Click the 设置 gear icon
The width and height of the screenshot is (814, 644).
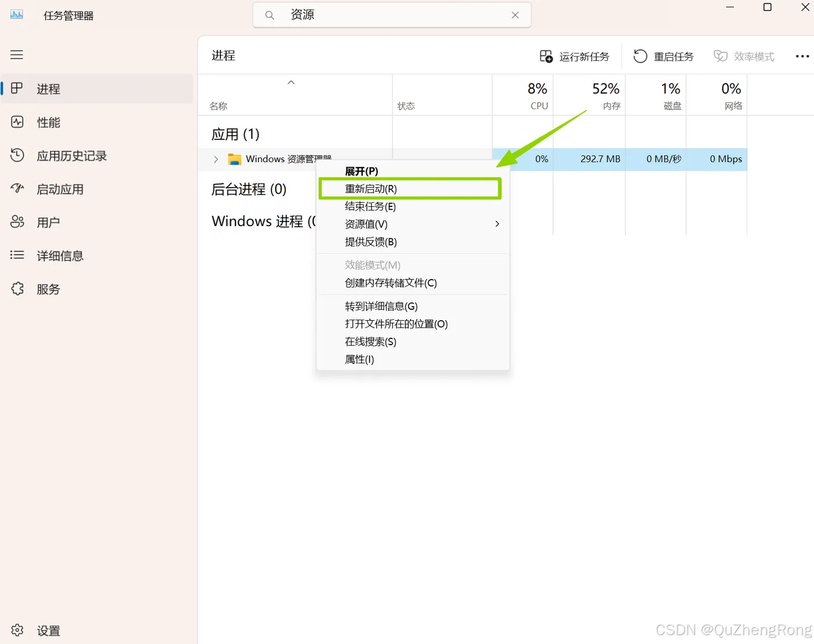pos(17,630)
